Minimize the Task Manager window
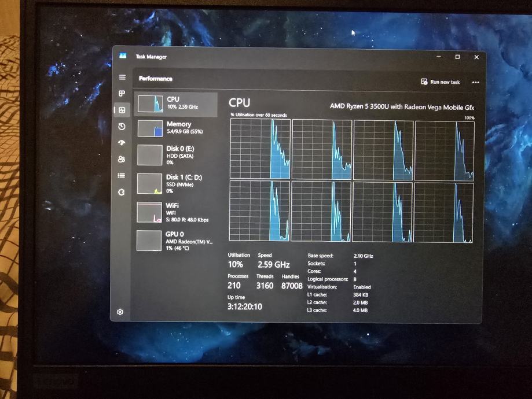This screenshot has height=399, width=532. point(439,56)
